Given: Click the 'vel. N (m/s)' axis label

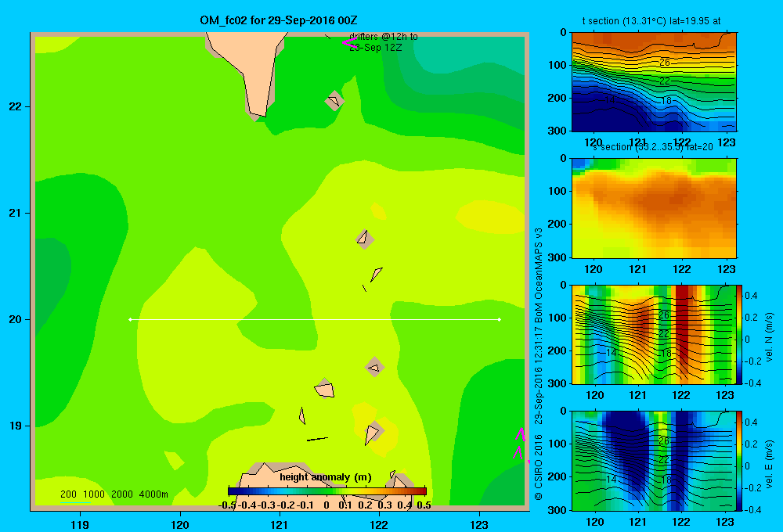Looking at the screenshot, I should [x=769, y=337].
